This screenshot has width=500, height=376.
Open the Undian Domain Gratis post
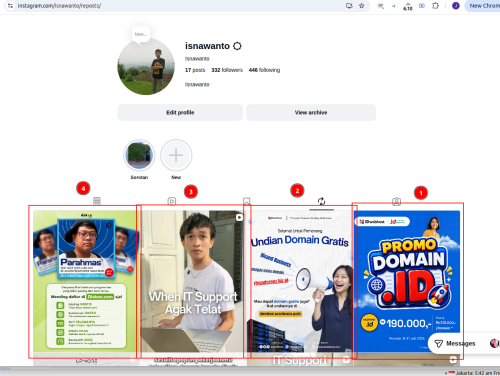(300, 282)
